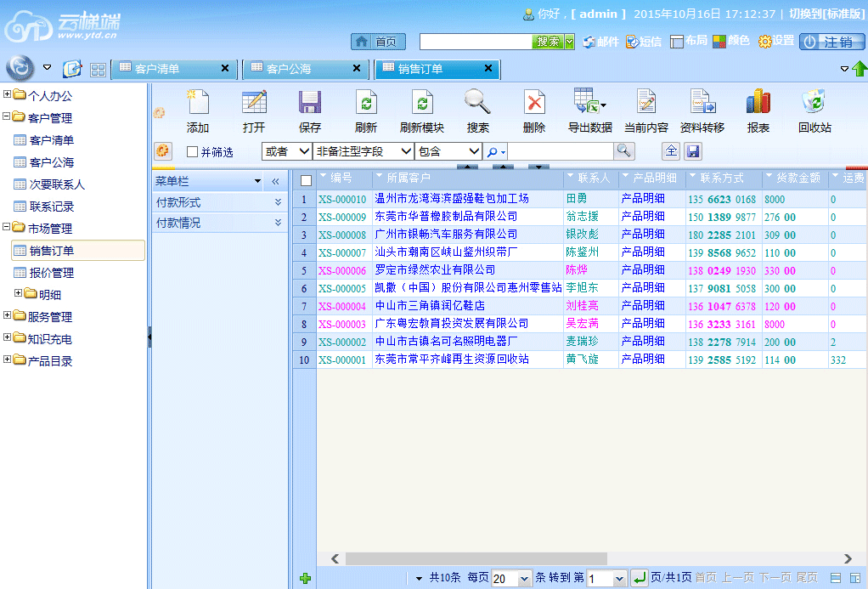Open 联系记录 in the sidebar
This screenshot has width=868, height=589.
pyautogui.click(x=52, y=207)
